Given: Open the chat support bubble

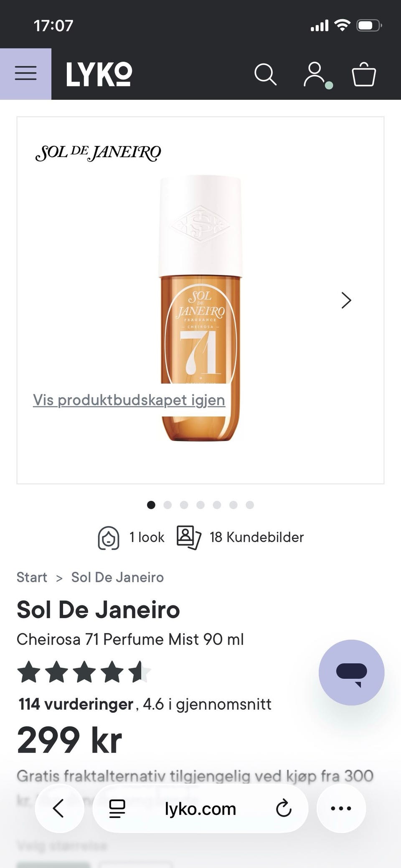Looking at the screenshot, I should click(351, 672).
